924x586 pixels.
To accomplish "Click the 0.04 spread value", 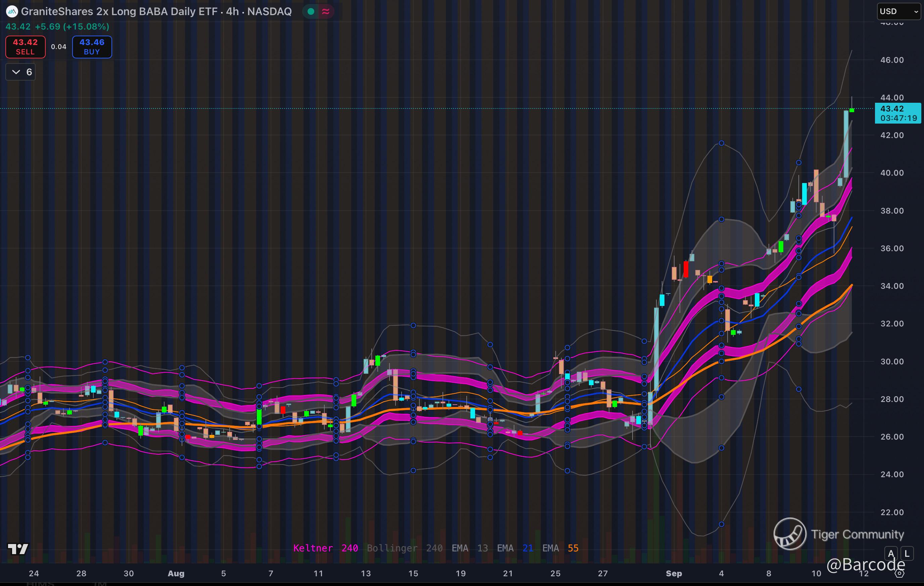I will point(59,47).
